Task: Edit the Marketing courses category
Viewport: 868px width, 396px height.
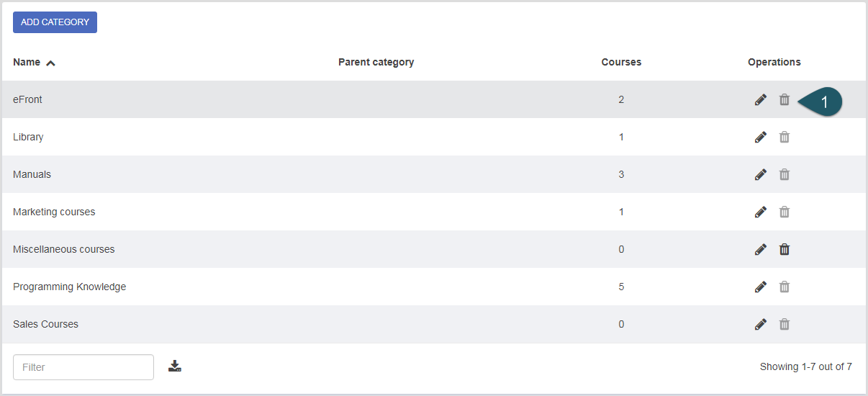Action: coord(761,212)
